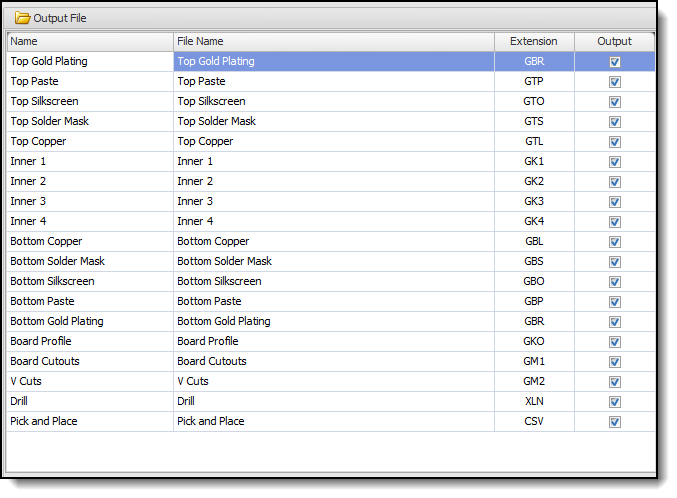Select the GBR extension of Top Gold Plating
The height and width of the screenshot is (498, 677).
pyautogui.click(x=534, y=61)
